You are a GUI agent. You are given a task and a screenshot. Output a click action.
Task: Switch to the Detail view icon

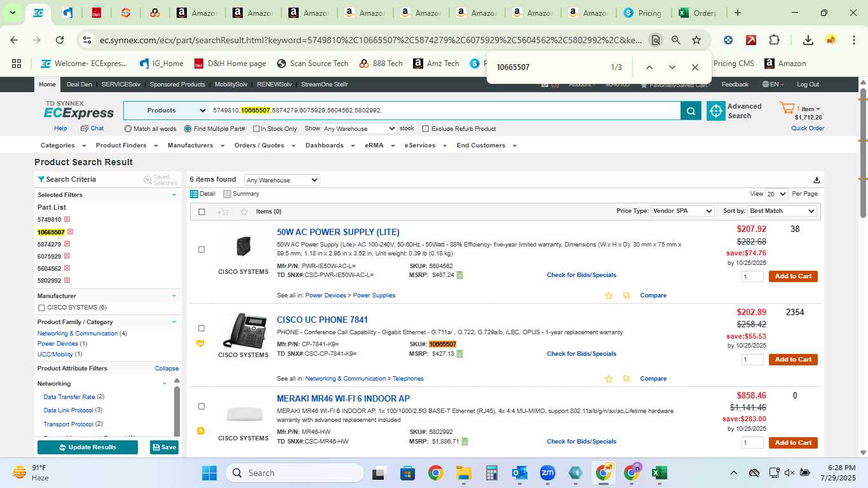coord(194,194)
